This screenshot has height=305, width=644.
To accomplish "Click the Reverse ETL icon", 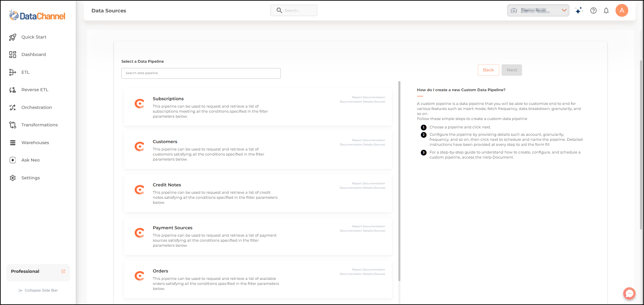I will point(13,90).
